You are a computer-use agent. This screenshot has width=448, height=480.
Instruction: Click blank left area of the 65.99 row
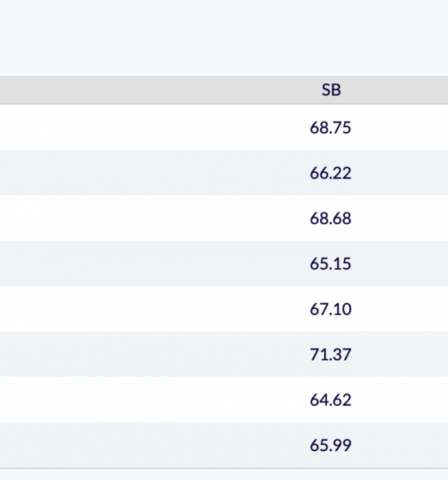[x=138, y=445]
